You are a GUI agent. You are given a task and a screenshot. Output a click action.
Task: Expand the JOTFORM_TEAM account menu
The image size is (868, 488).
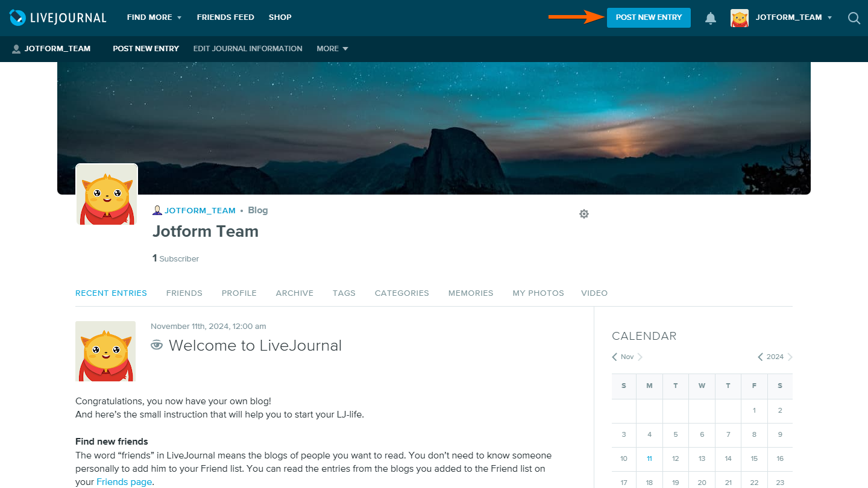tap(794, 17)
